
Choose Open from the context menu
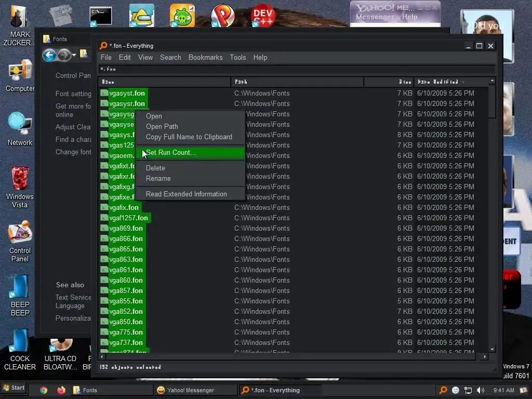190,116
